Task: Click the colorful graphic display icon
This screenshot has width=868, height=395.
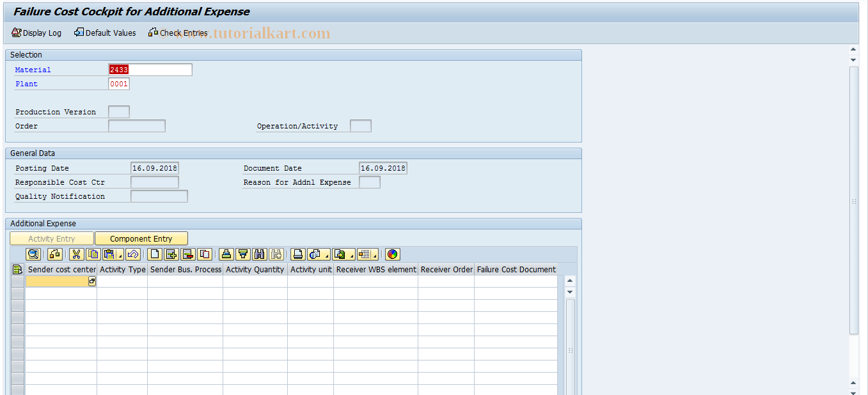Action: pos(392,254)
